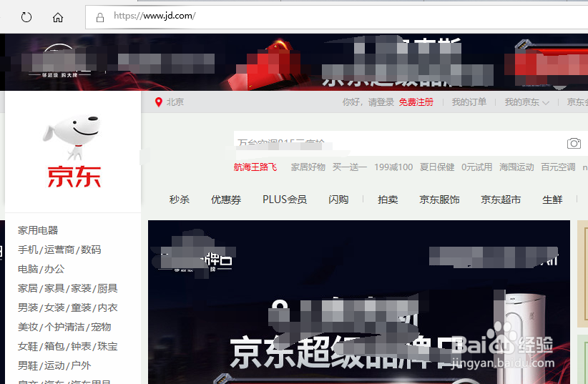Select the PLUS会员 navigation item
The width and height of the screenshot is (588, 384).
tap(285, 200)
